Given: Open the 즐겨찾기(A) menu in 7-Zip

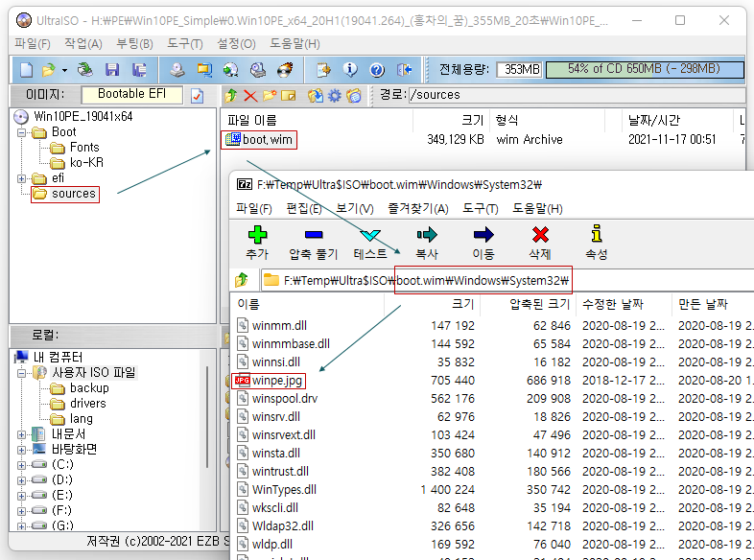Looking at the screenshot, I should [x=418, y=209].
